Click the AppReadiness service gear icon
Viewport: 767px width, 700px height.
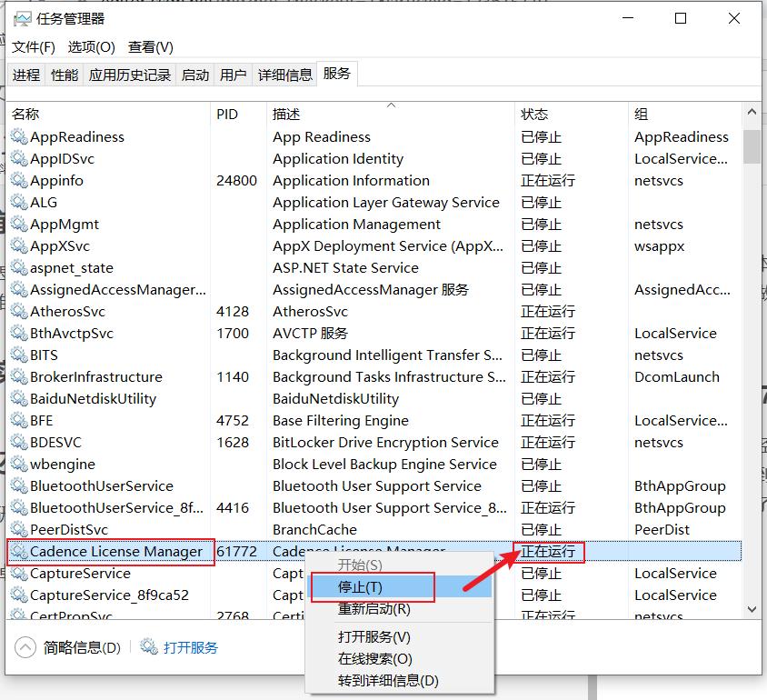coord(19,136)
